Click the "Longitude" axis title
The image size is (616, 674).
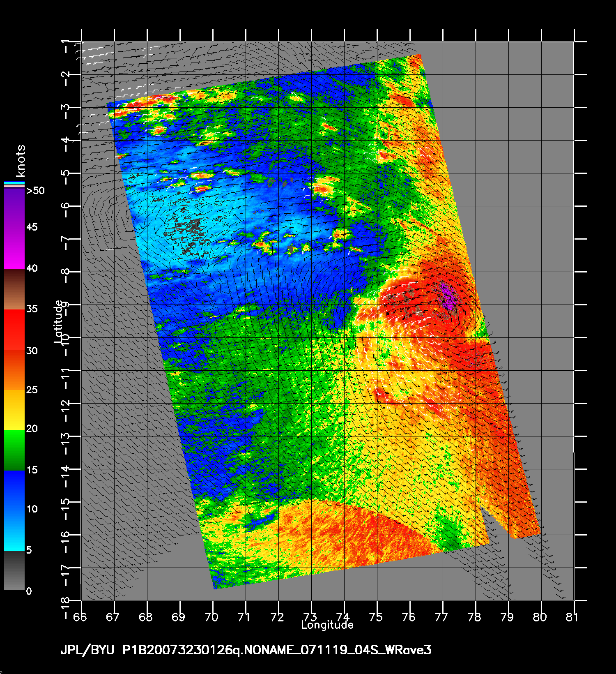(327, 625)
